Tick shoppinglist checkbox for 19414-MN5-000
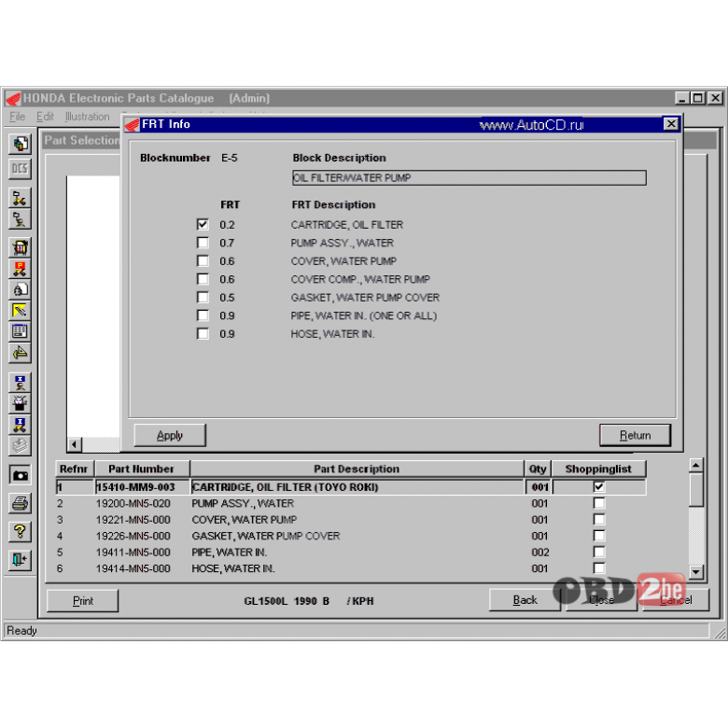 point(599,567)
